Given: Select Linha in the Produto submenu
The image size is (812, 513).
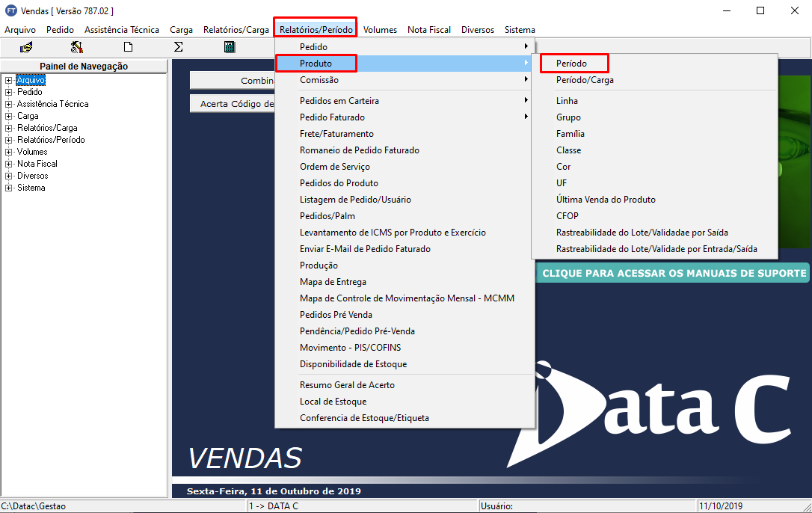Looking at the screenshot, I should (654, 100).
